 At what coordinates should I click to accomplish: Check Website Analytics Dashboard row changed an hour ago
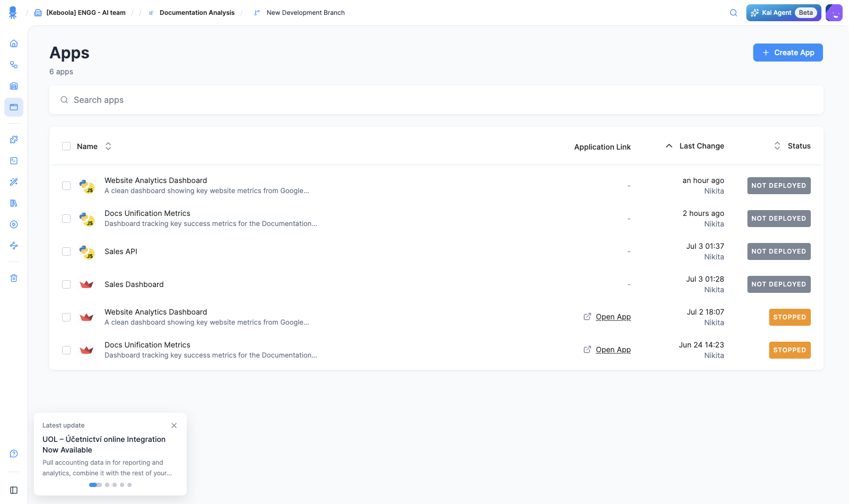click(x=66, y=186)
